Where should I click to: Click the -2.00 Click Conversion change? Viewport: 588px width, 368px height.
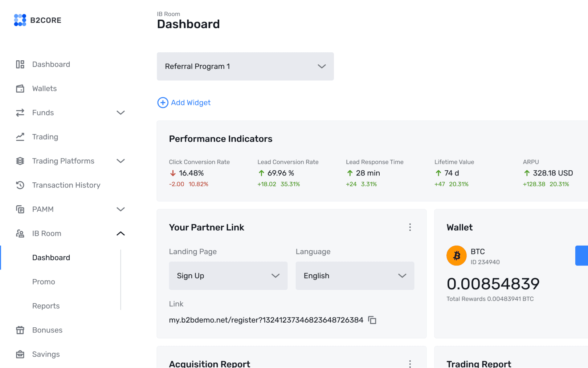(x=176, y=184)
